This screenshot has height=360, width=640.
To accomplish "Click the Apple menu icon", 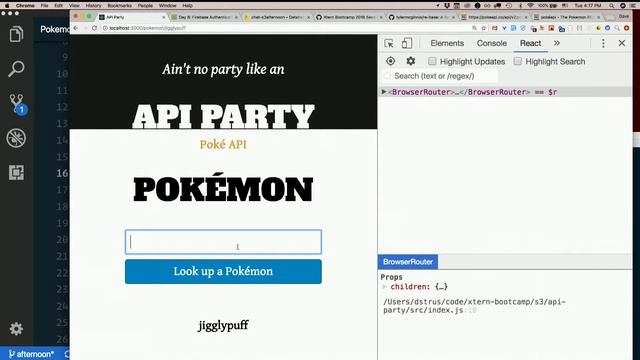I will 7,6.
